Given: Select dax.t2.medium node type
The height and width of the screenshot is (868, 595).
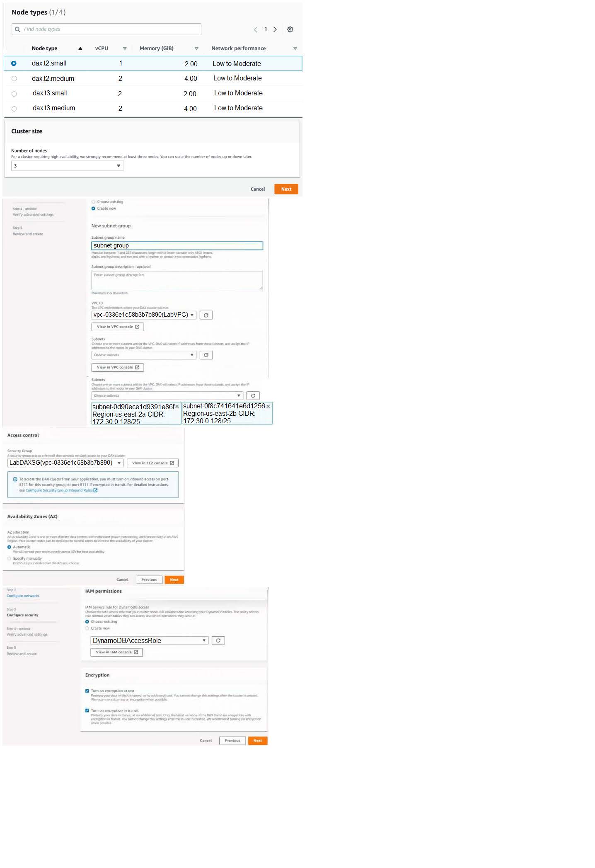Looking at the screenshot, I should tap(14, 79).
